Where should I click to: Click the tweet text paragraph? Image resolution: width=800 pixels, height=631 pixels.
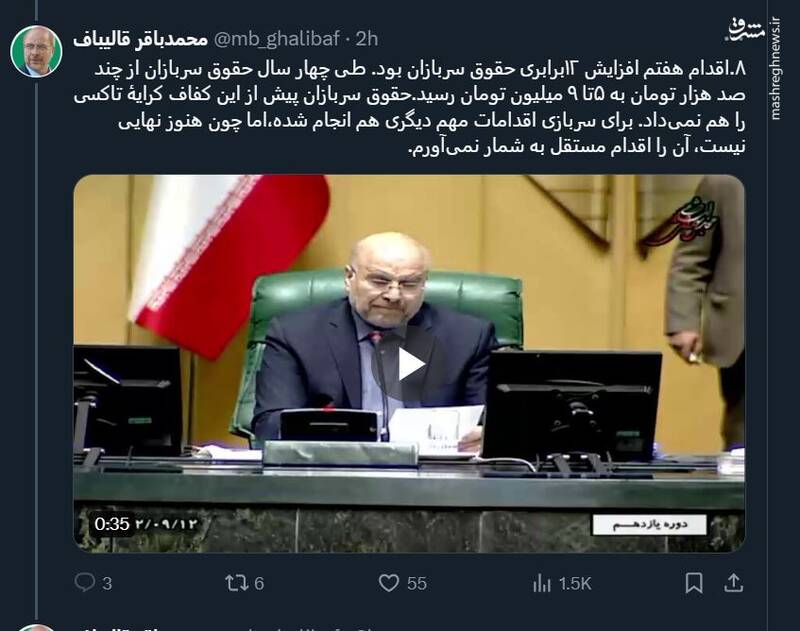(x=410, y=108)
